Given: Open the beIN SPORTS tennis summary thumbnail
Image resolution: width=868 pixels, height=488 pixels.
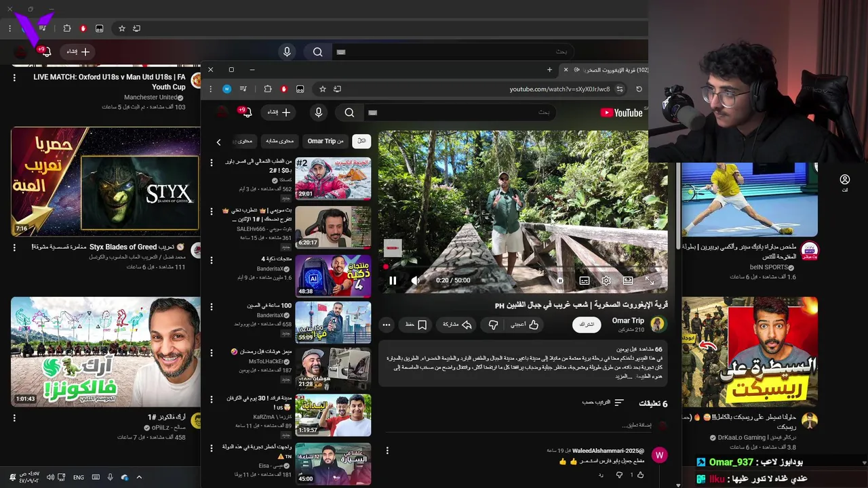Looking at the screenshot, I should tap(749, 199).
